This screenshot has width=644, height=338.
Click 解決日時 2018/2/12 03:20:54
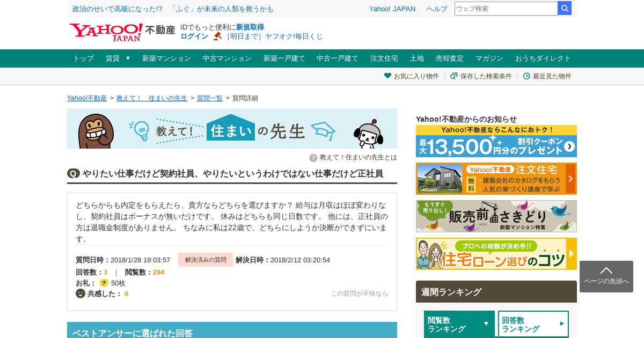283,260
